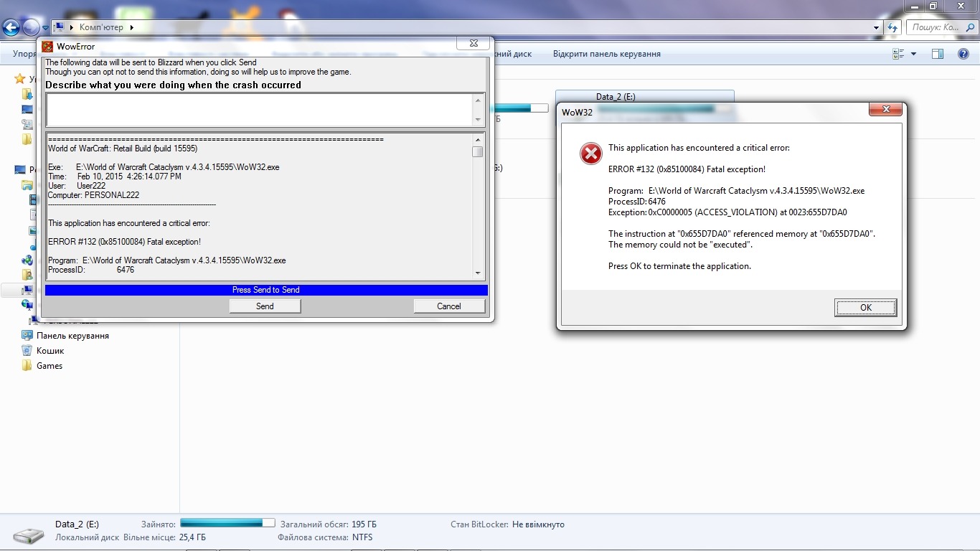Toggle the preview pane button
The height and width of the screenshot is (551, 980).
click(938, 54)
